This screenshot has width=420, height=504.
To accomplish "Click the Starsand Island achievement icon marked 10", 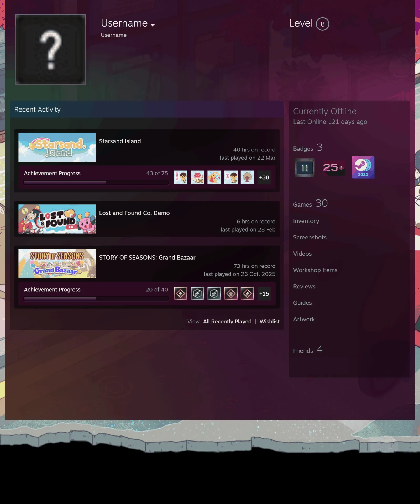I will coord(231,177).
